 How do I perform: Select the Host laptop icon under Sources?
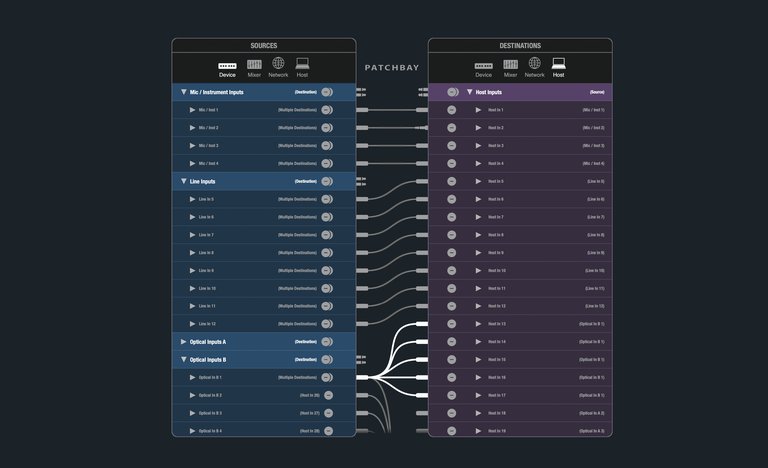pyautogui.click(x=302, y=67)
